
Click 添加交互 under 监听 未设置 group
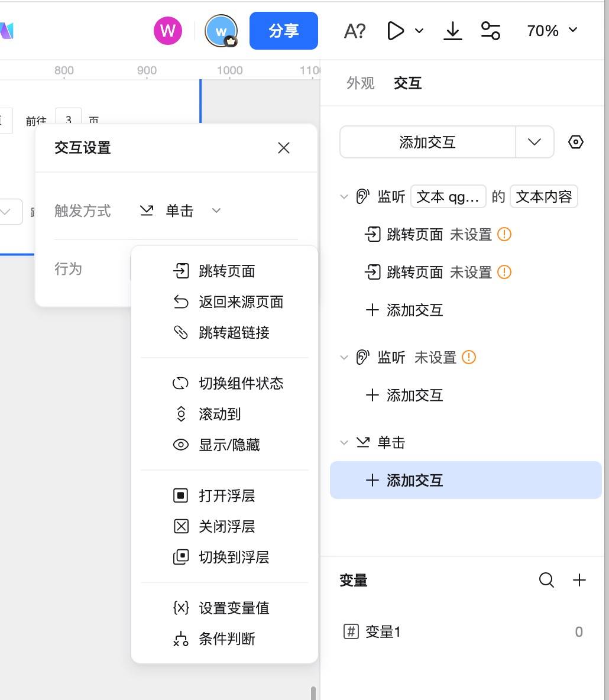click(x=404, y=395)
